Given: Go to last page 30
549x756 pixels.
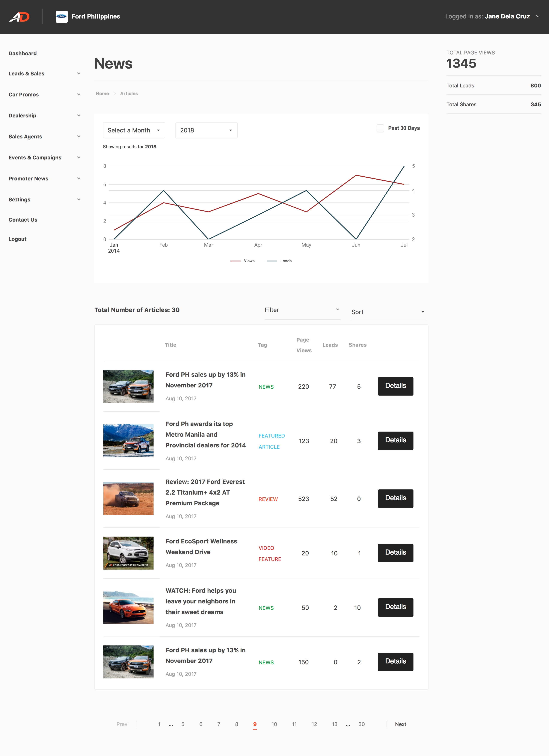Looking at the screenshot, I should pos(362,724).
